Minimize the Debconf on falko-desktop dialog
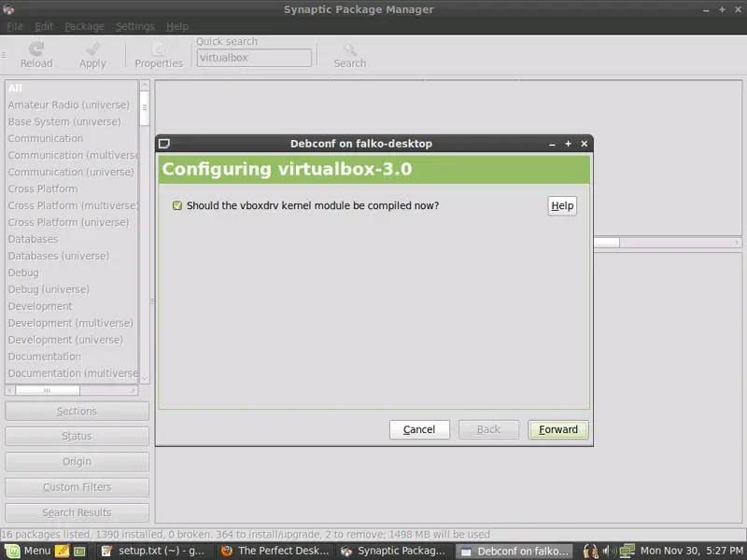 552,144
